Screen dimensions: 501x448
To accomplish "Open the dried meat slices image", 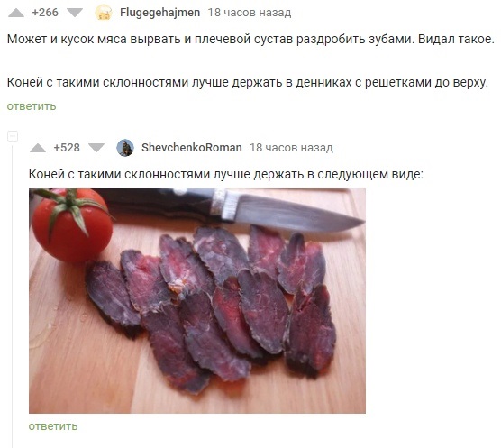I will tap(197, 301).
